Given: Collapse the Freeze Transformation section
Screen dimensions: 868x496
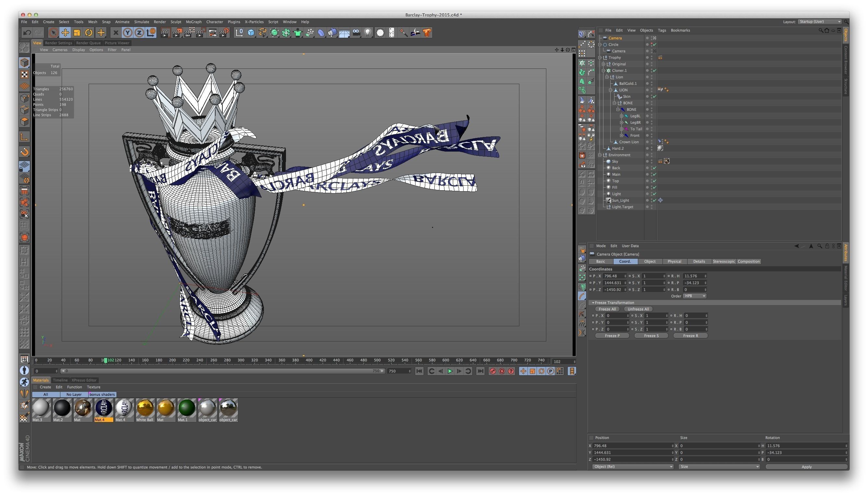Looking at the screenshot, I should (593, 303).
